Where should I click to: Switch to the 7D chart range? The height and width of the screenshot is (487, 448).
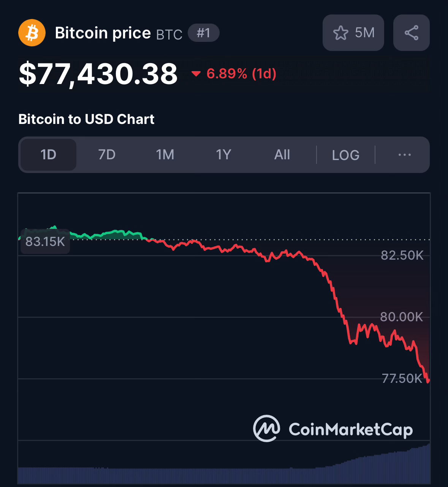coord(107,155)
